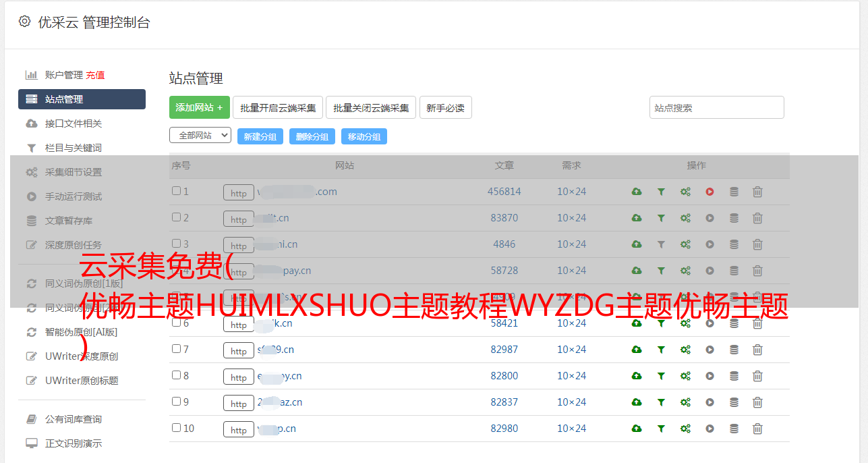
Task: Click the http button in row 1
Action: coord(239,192)
